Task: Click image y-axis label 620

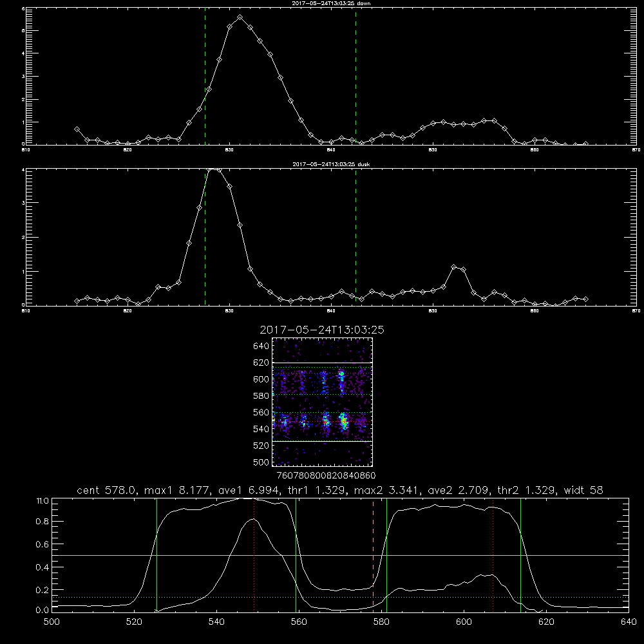Action: coord(261,363)
